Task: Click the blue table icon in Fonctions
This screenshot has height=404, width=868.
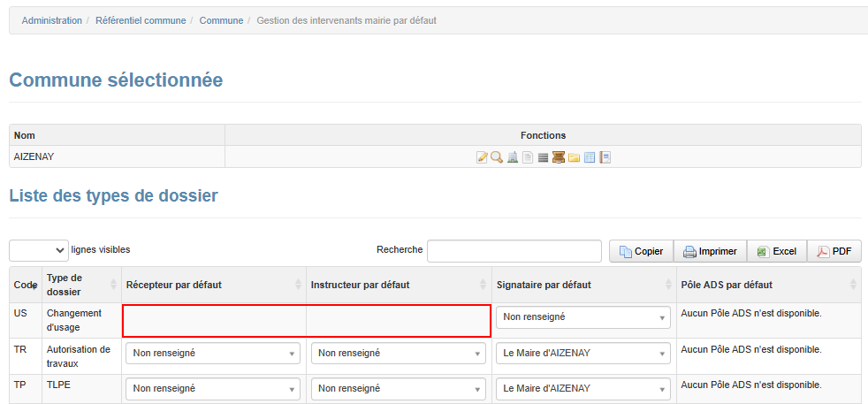Action: pyautogui.click(x=590, y=157)
